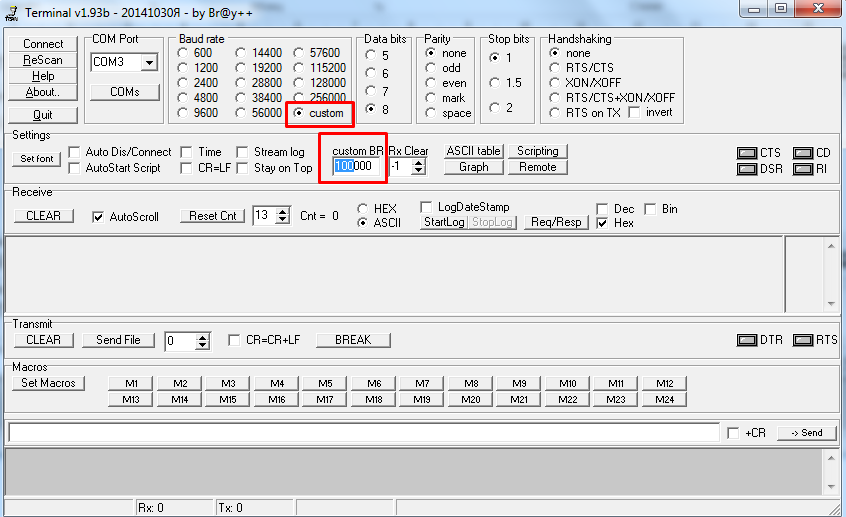The width and height of the screenshot is (846, 517).
Task: Select even parity
Action: pos(431,83)
